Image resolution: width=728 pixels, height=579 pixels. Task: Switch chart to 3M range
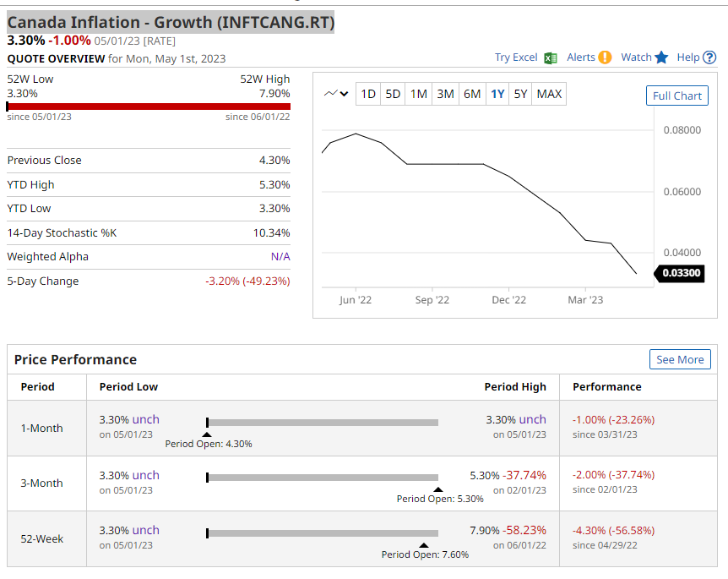[x=445, y=94]
